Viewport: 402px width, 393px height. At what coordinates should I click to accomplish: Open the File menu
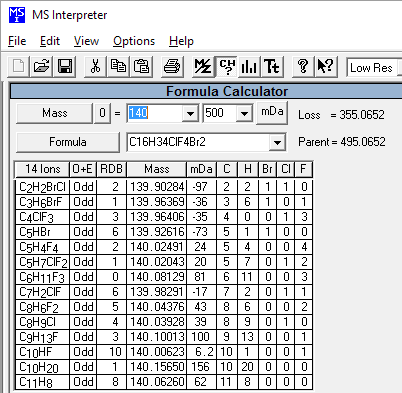(x=17, y=41)
